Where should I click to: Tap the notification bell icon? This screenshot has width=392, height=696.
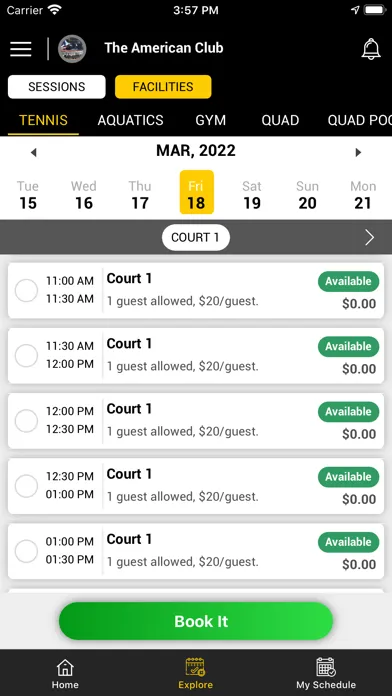point(371,49)
